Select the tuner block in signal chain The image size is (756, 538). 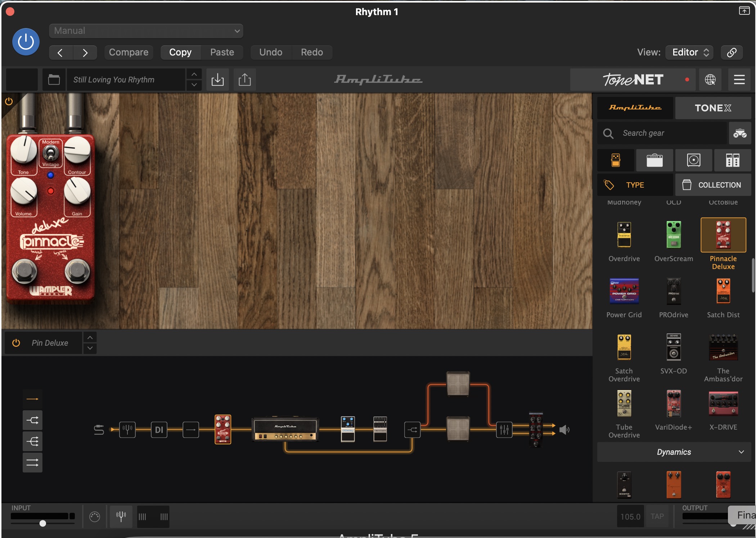127,430
